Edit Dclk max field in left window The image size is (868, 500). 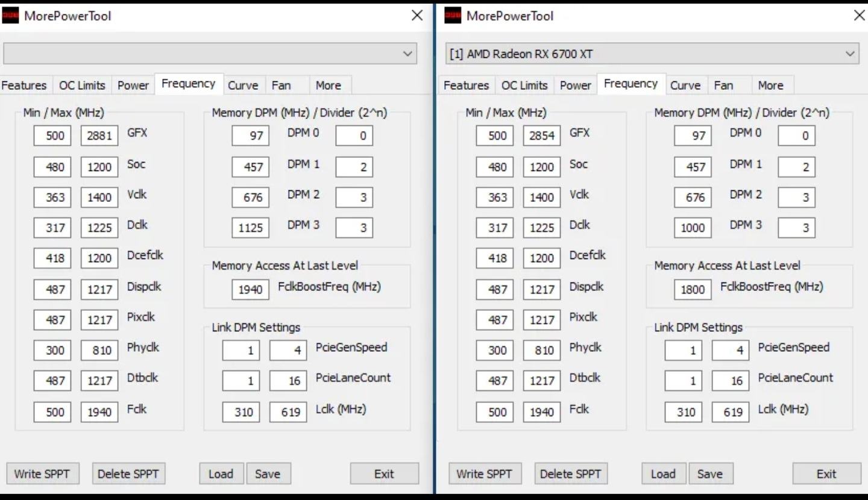(99, 228)
